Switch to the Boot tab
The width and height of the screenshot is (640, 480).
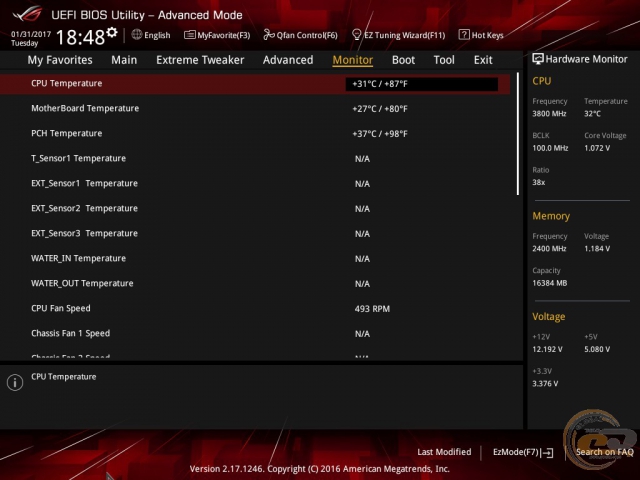(403, 60)
